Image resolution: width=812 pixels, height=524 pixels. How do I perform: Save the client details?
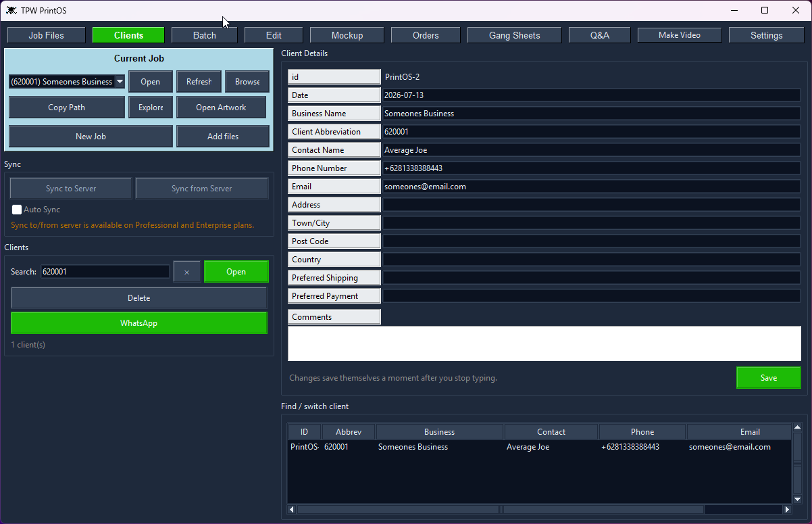tap(769, 378)
